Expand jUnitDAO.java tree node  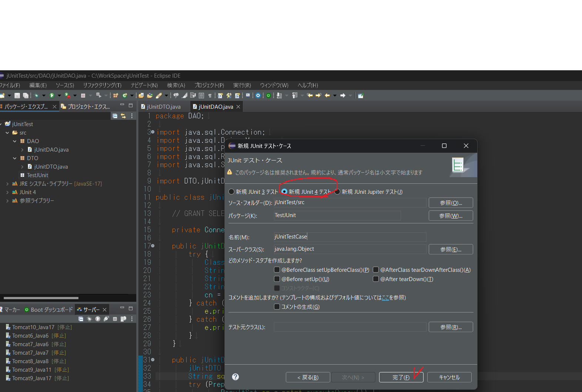(22, 150)
